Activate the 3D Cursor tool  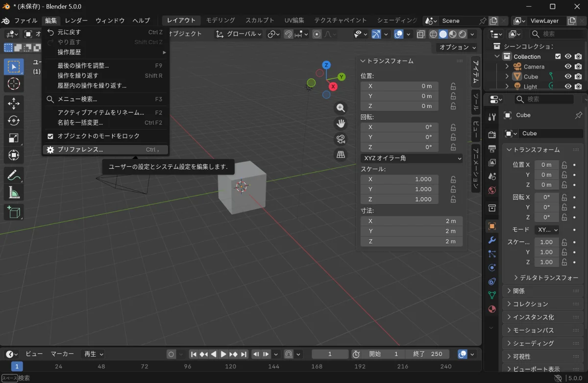pyautogui.click(x=14, y=84)
